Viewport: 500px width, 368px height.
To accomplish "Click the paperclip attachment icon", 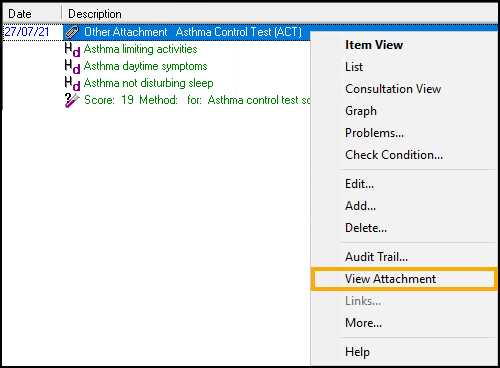I will pyautogui.click(x=72, y=32).
